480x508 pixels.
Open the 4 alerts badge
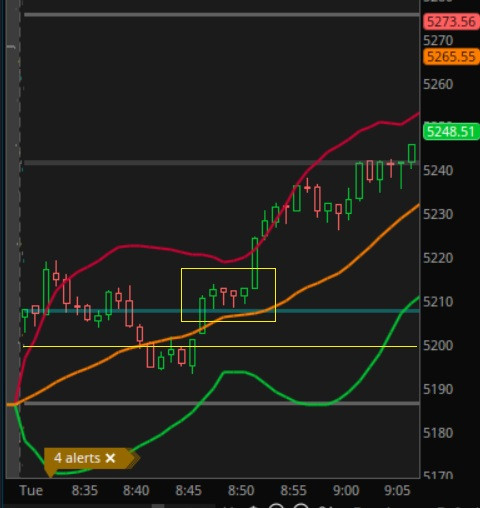pyautogui.click(x=77, y=458)
